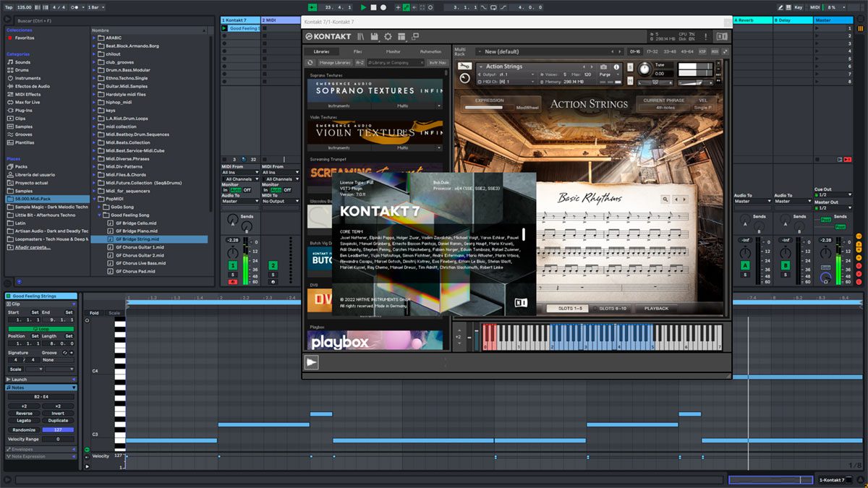Adjust the Expression slider in Action Strings

point(488,108)
